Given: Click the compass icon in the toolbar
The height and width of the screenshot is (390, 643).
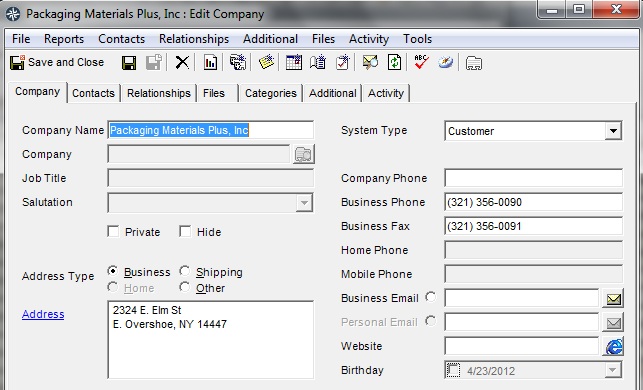Looking at the screenshot, I should click(x=445, y=63).
